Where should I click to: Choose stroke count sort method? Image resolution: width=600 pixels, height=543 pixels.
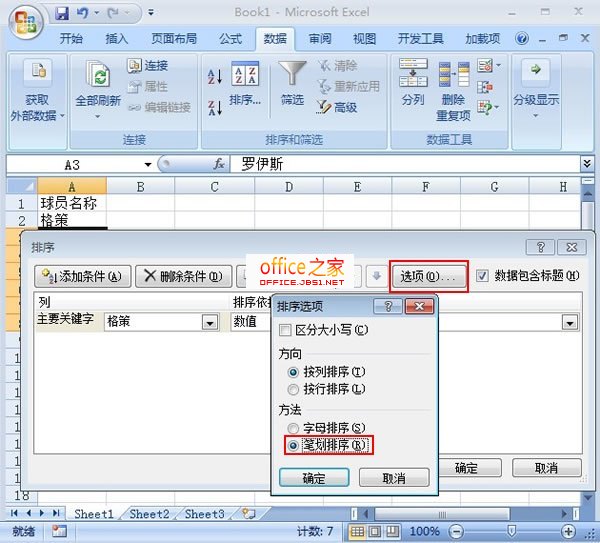293,445
